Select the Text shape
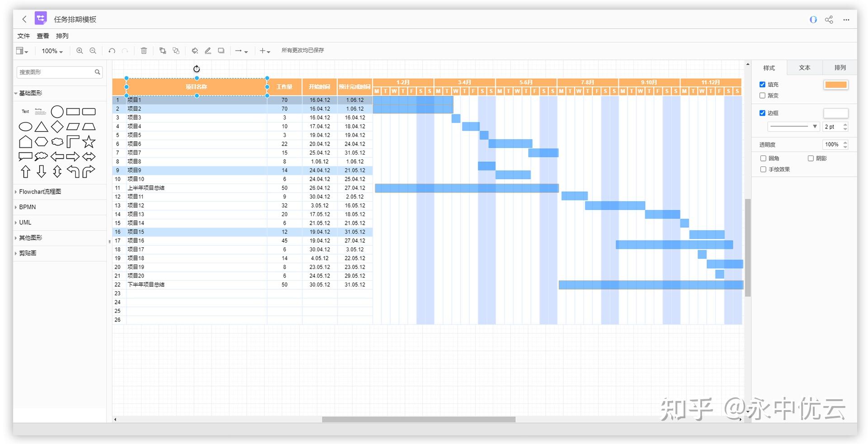The image size is (868, 444). click(25, 111)
